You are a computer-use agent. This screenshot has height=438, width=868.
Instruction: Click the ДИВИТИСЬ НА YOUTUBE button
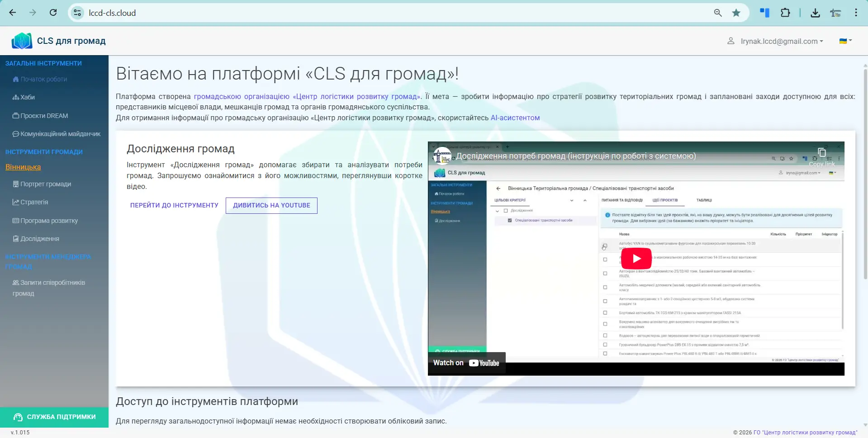271,205
